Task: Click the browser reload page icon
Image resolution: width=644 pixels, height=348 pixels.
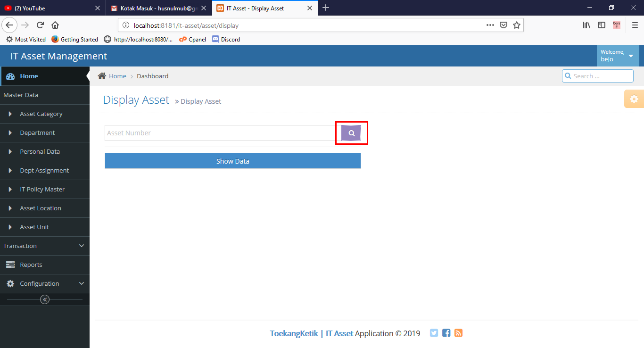Action: (x=40, y=25)
